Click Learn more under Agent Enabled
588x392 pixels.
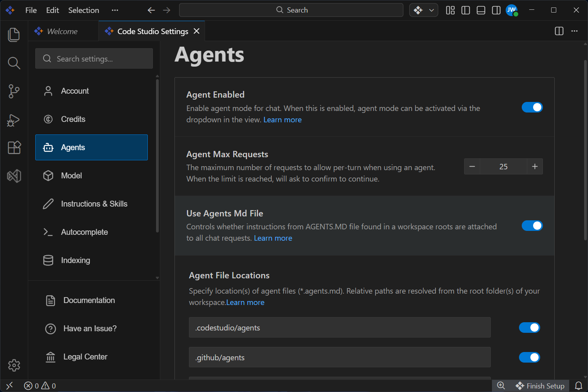(283, 120)
